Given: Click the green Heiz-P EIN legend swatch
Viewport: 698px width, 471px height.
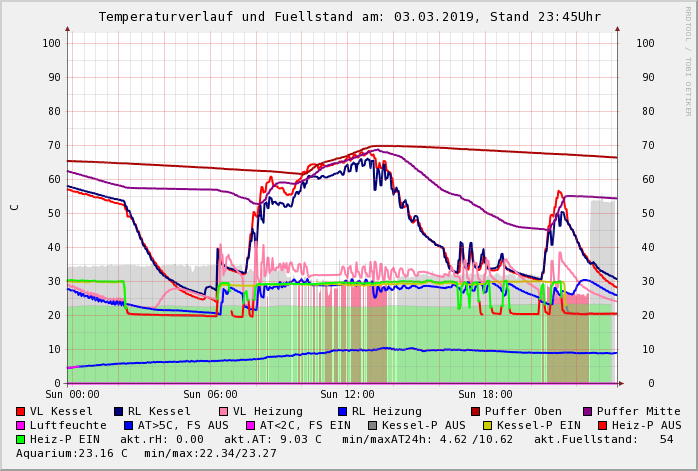Looking at the screenshot, I should point(21,439).
